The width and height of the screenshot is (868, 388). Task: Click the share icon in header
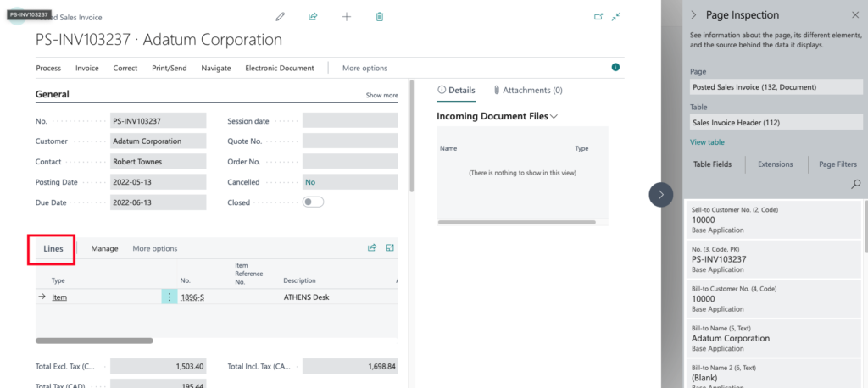[x=313, y=17]
